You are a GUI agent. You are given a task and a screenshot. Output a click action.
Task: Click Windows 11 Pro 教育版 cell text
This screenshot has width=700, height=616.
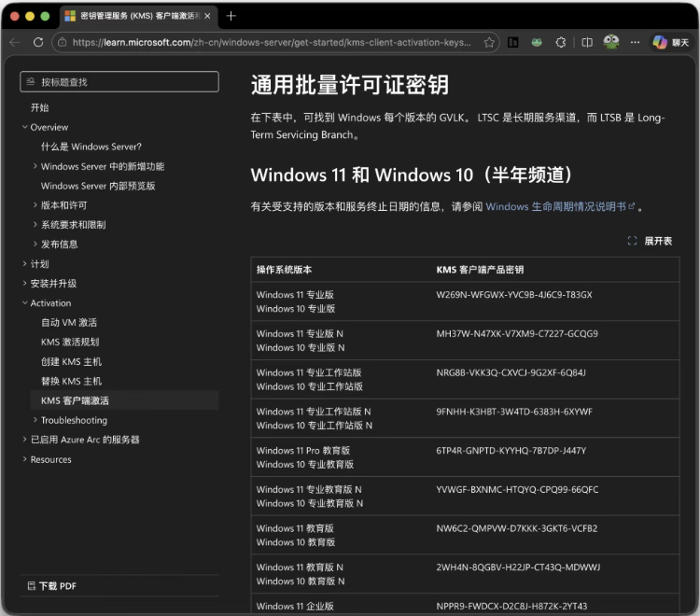click(303, 451)
